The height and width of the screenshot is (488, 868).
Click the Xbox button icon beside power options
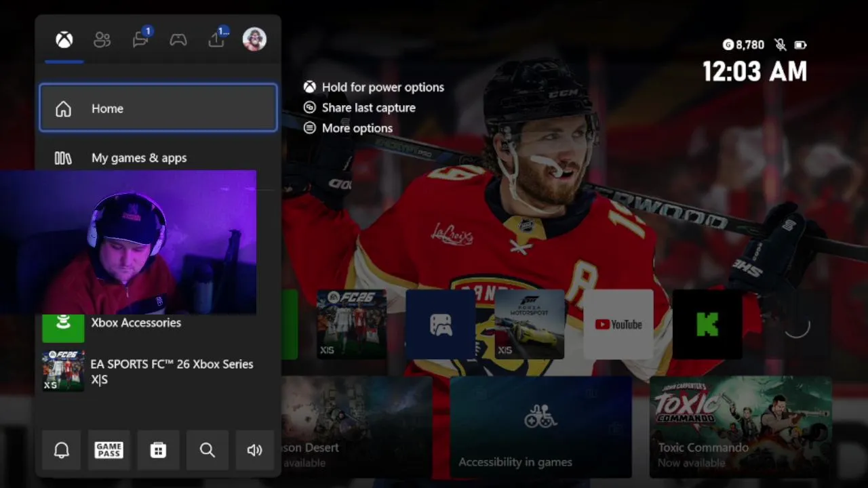[x=310, y=87]
